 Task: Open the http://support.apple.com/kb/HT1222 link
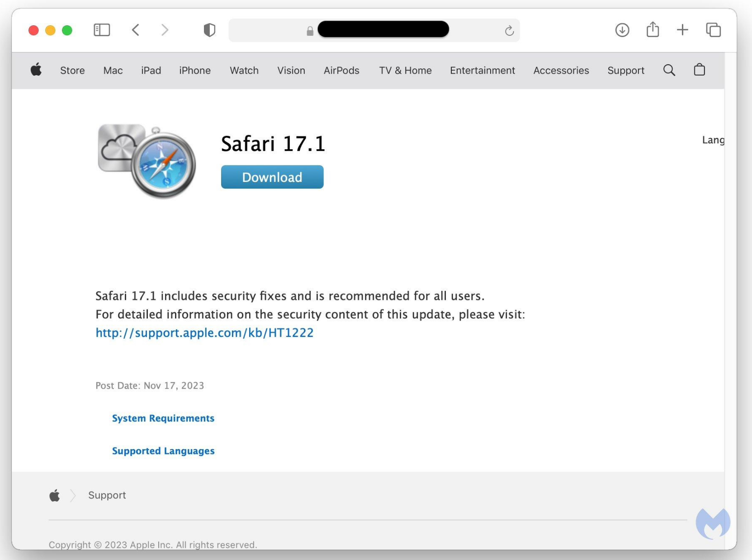204,332
